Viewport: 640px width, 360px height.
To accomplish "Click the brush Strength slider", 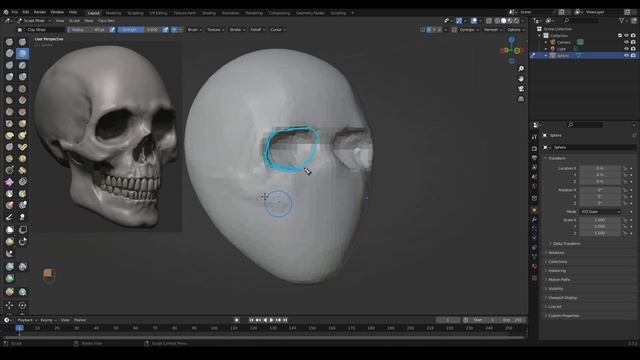I will (139, 30).
